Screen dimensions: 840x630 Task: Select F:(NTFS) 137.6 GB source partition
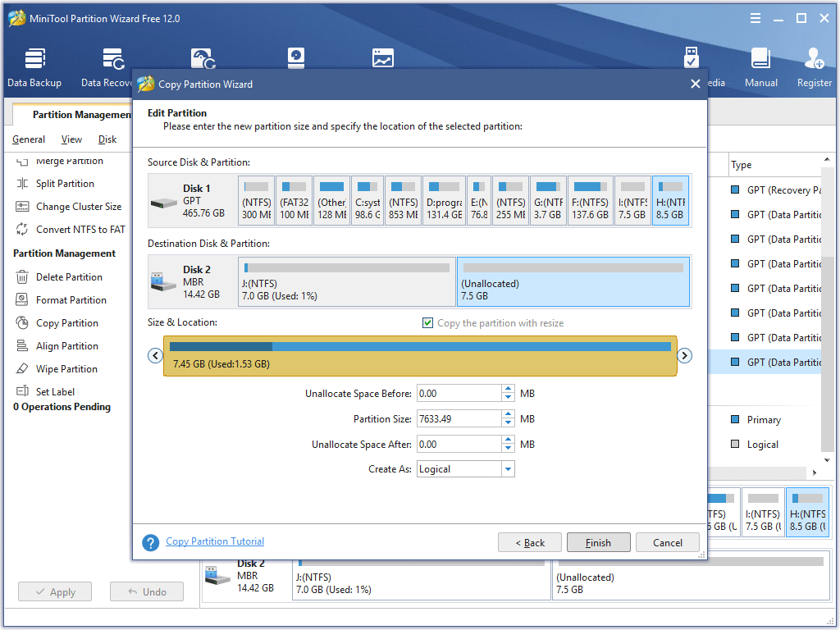pyautogui.click(x=591, y=201)
